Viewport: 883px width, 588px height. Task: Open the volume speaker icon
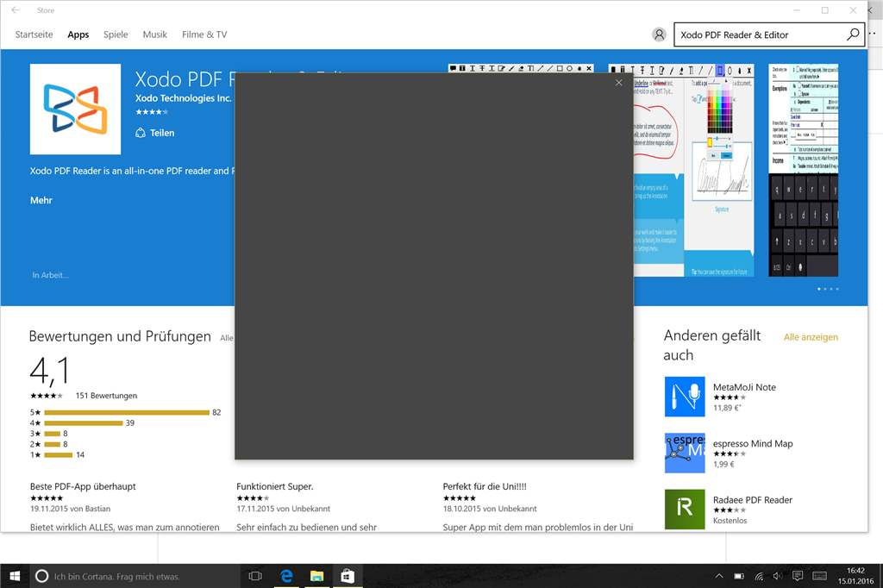pyautogui.click(x=778, y=576)
